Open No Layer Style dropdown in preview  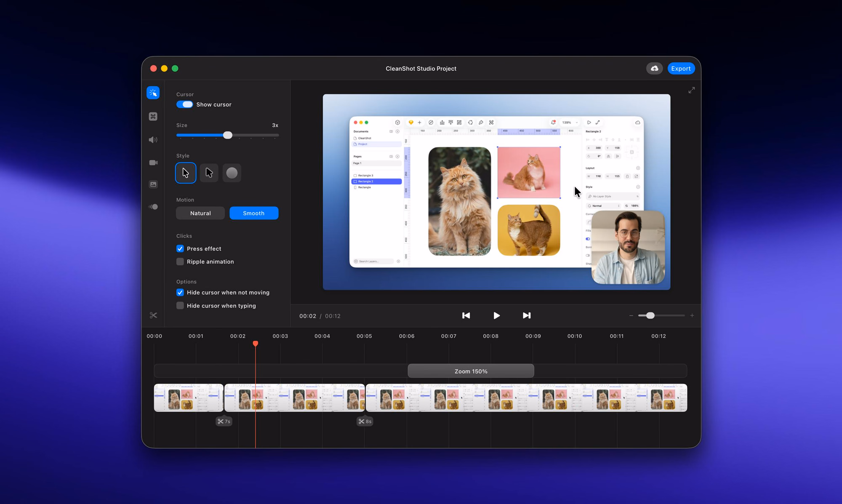[613, 197]
